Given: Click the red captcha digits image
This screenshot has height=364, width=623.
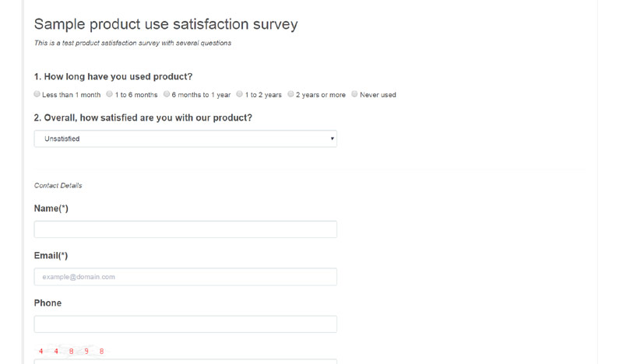Looking at the screenshot, I should 71,352.
